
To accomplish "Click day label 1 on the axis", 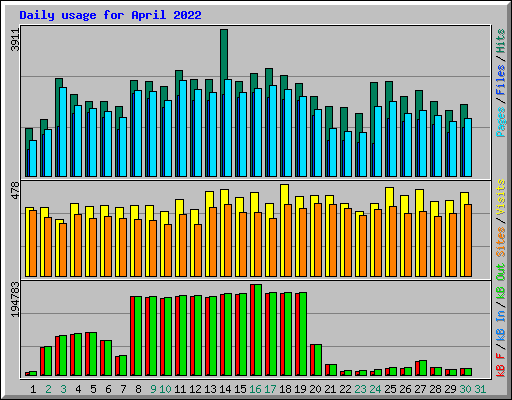I will click(x=33, y=389).
